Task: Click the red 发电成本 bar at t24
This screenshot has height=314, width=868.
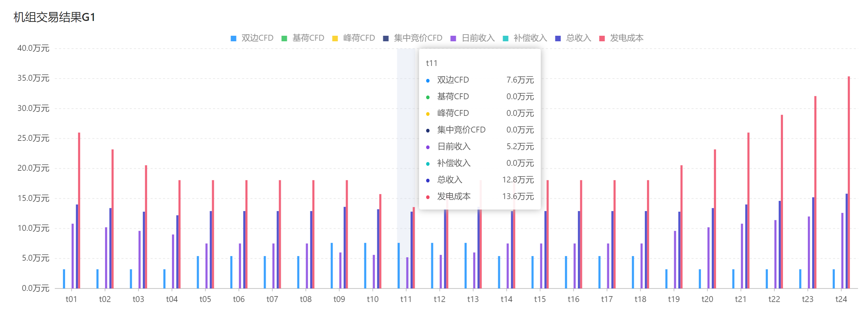Action: pos(849,182)
